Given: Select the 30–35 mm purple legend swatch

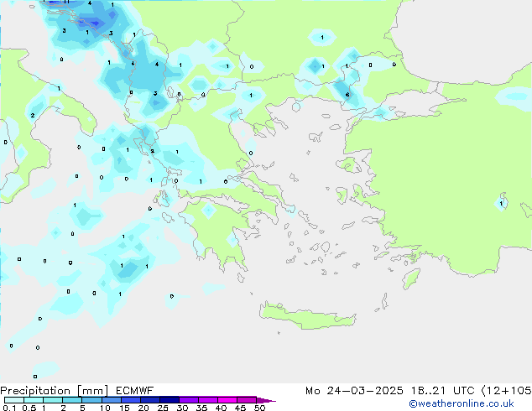Looking at the screenshot, I should (189, 400).
